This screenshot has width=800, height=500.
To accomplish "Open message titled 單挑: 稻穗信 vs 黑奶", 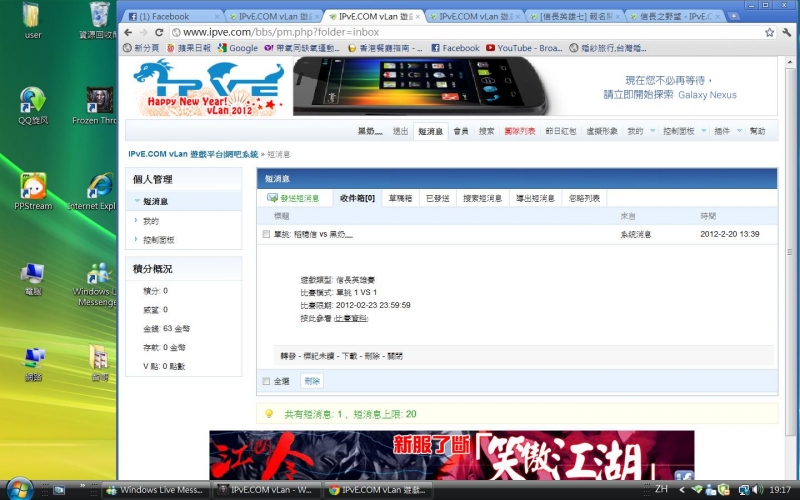I will 313,234.
